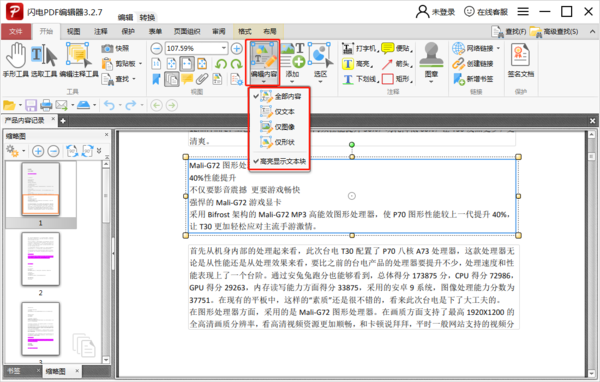Open the 查找 Find dropdown in 工具 group
Screen dimensions: 600x382
[x=134, y=79]
